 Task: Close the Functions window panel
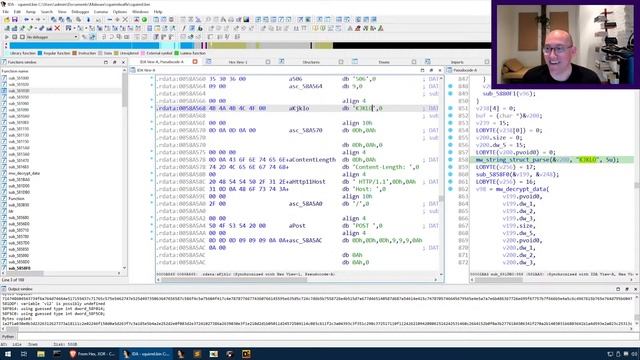123,62
